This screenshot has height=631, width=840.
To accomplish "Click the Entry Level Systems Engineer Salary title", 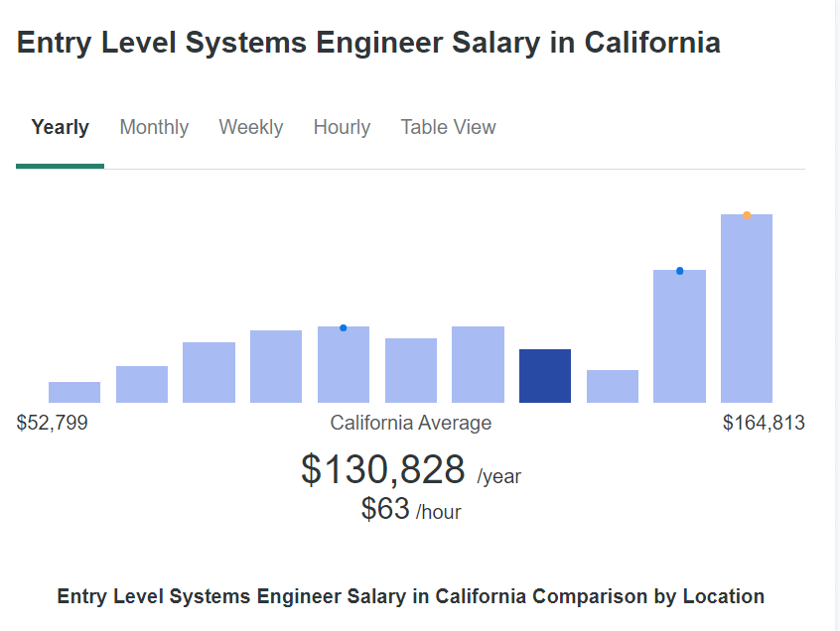I will point(368,43).
